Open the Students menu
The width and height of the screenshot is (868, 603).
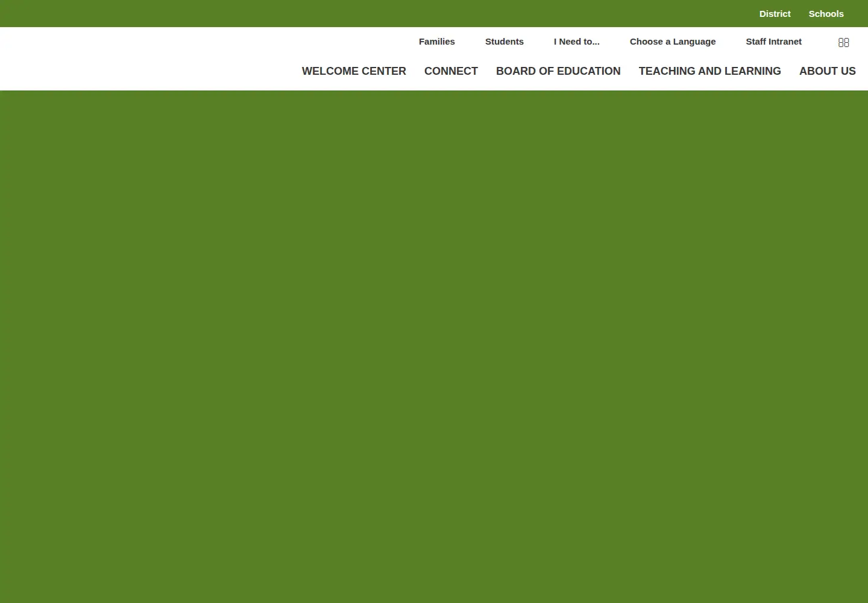pos(505,42)
